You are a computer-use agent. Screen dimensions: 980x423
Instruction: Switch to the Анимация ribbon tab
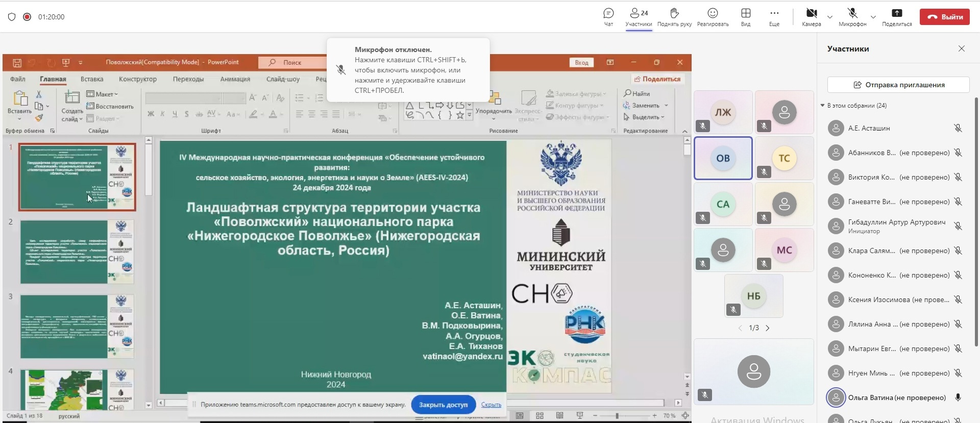pos(235,79)
